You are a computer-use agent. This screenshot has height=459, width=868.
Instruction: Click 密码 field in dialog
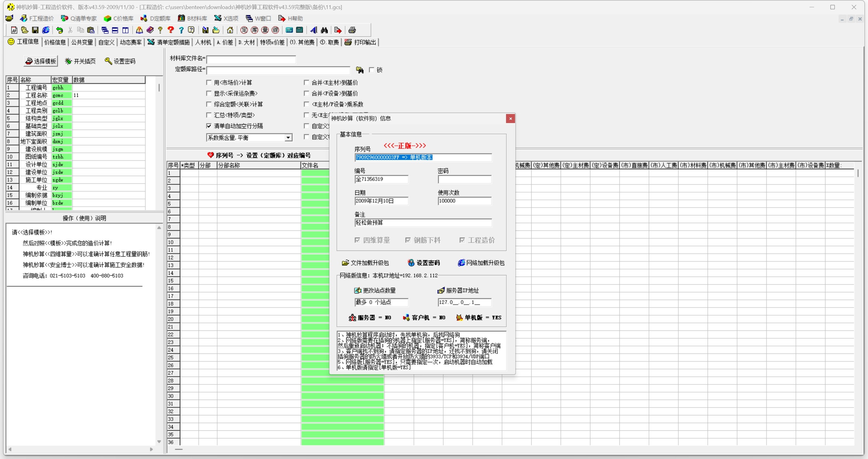(465, 179)
